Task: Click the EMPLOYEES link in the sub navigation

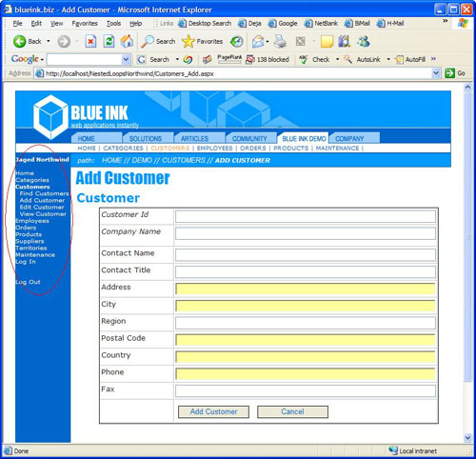Action: point(215,149)
